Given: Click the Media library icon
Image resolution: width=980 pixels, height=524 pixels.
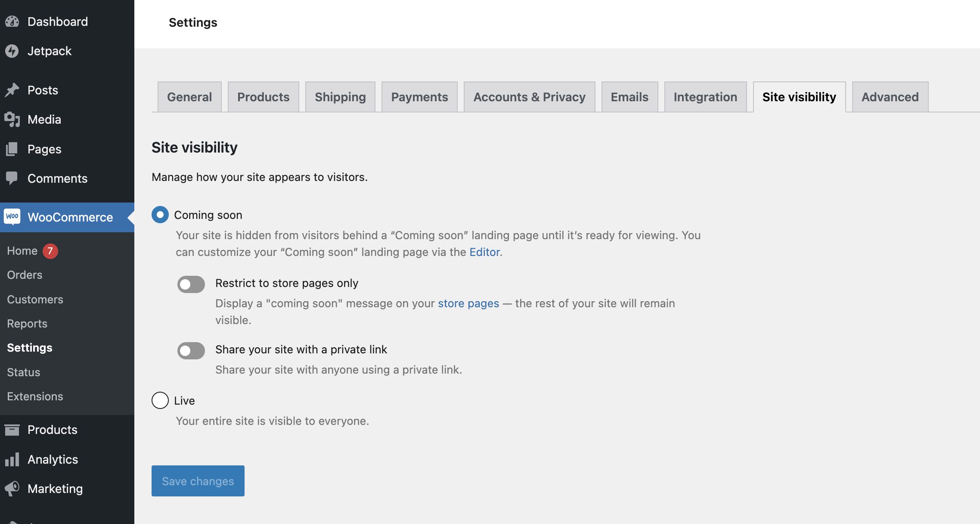Looking at the screenshot, I should 12,119.
